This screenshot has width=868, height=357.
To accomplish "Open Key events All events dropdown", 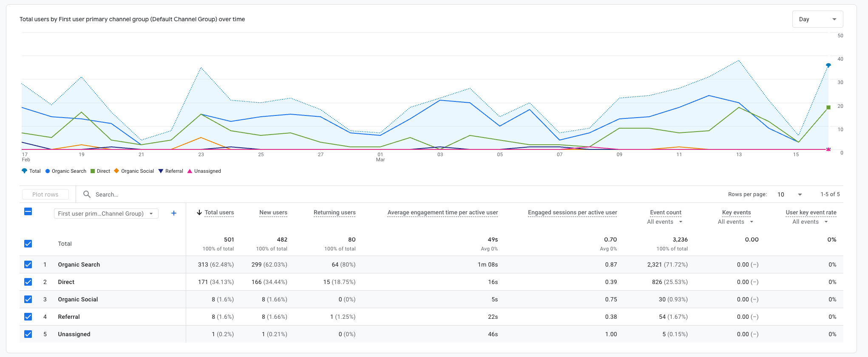I will coord(736,222).
